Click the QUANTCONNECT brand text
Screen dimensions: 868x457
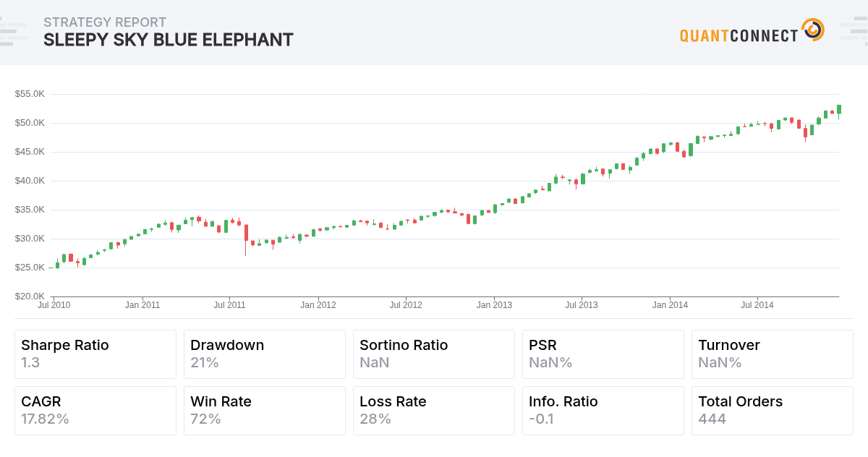point(739,35)
